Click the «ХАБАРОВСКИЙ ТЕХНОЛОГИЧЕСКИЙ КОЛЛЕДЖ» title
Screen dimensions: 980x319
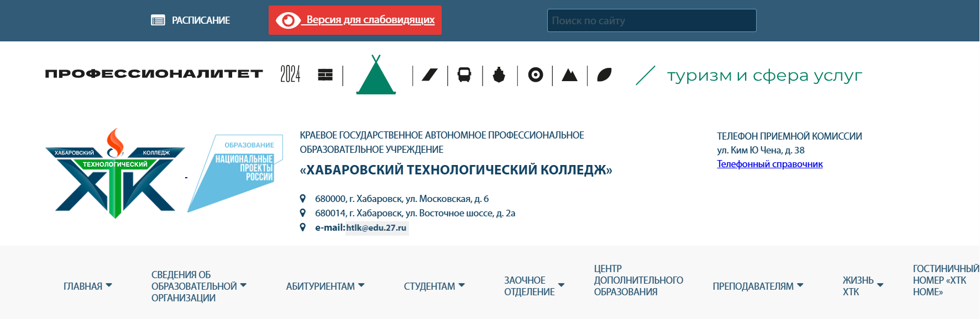[456, 170]
